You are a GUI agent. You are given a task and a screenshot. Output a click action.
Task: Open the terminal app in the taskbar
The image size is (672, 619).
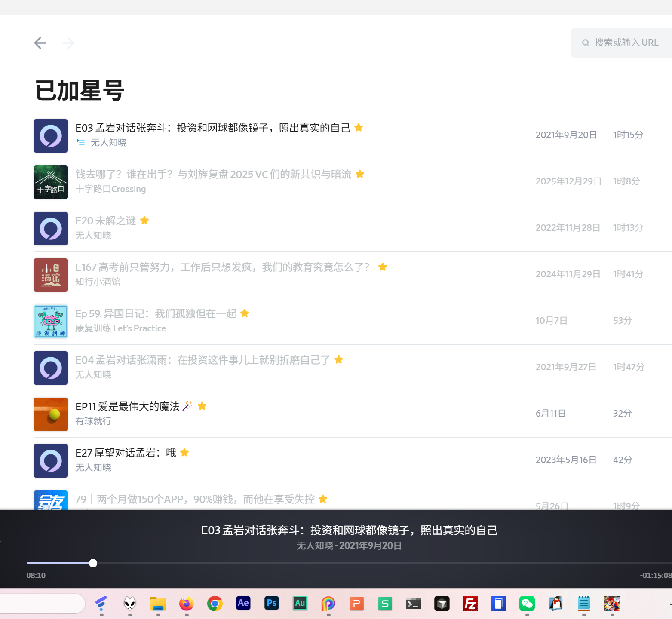pyautogui.click(x=414, y=604)
